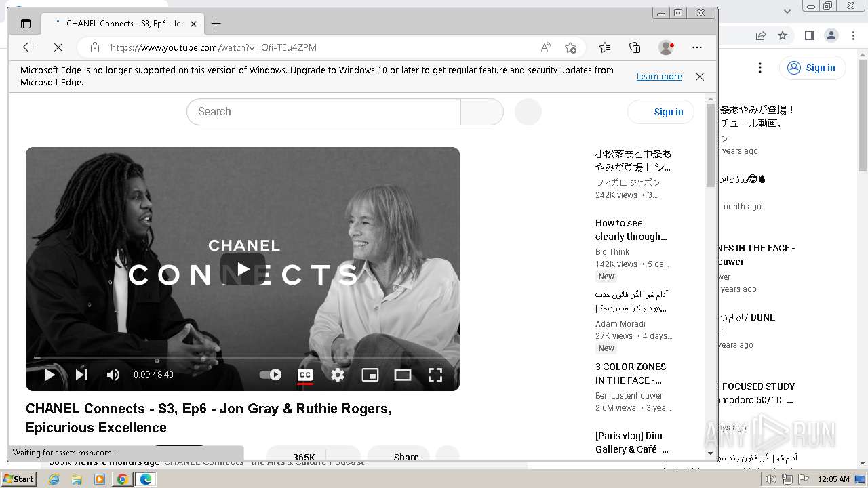Go back in Edge browser
This screenshot has height=488, width=868.
[x=28, y=47]
